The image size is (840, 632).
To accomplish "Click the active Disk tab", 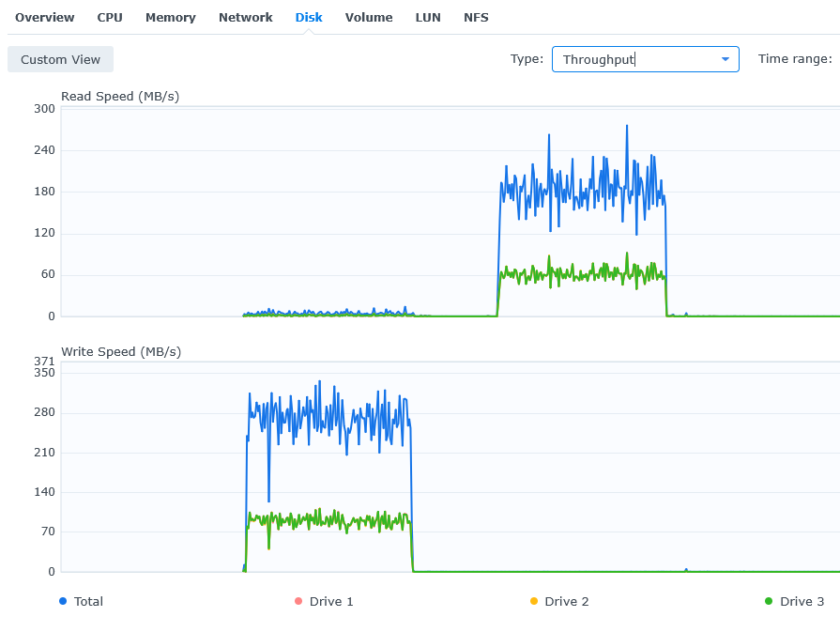I will [309, 17].
